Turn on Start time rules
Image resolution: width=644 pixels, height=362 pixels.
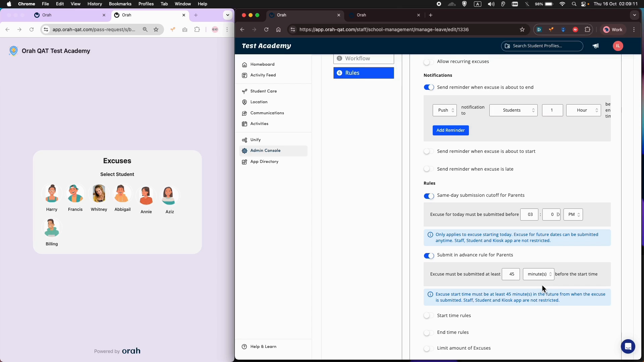(428, 315)
